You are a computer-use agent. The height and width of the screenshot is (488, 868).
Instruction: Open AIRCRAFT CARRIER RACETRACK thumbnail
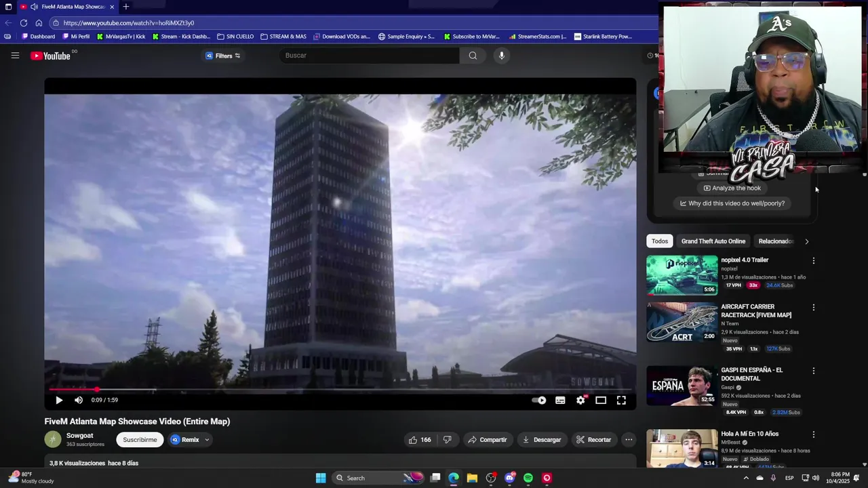click(682, 322)
